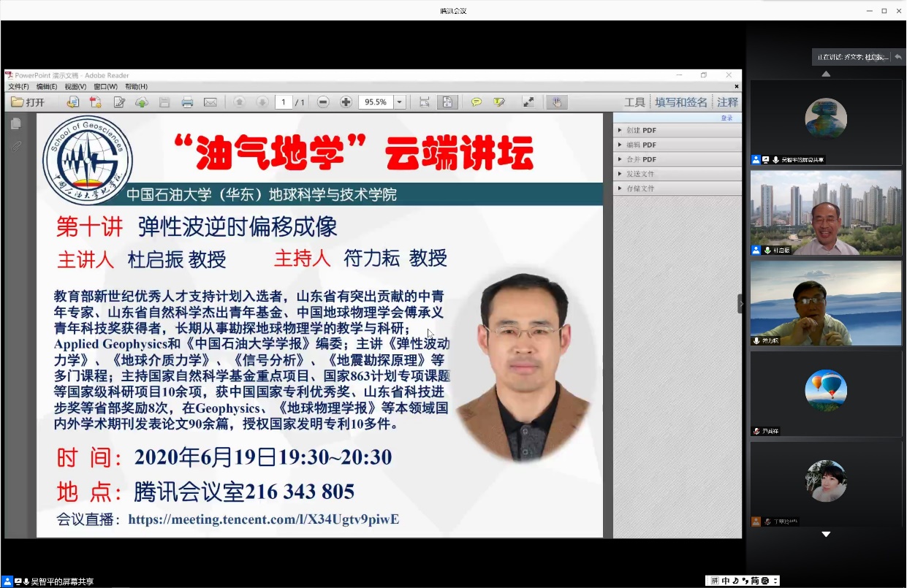Zoom out with the minus icon
Image resolution: width=907 pixels, height=588 pixels.
point(323,102)
